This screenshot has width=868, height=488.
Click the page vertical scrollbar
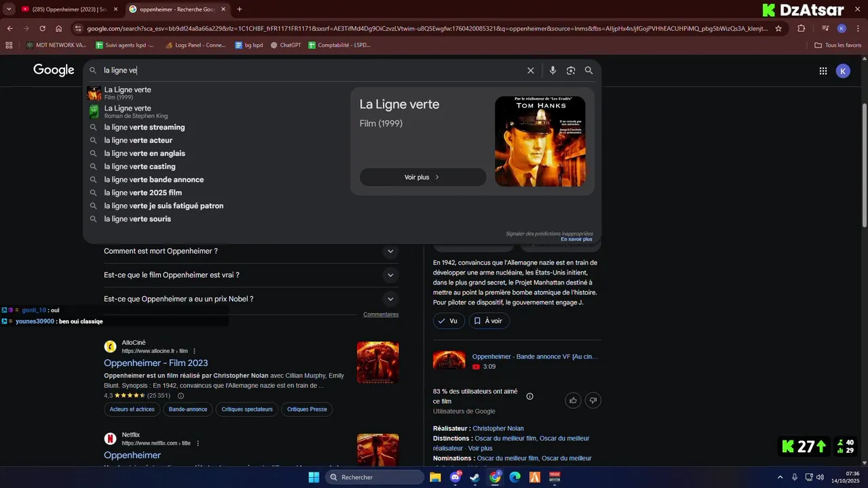(x=864, y=165)
